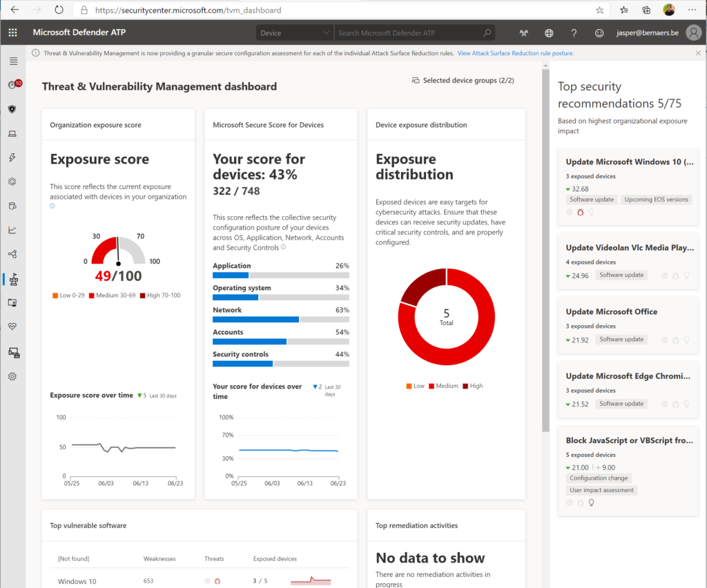The height and width of the screenshot is (588, 707).
Task: Open browser settings ellipsis menu
Action: point(692,10)
